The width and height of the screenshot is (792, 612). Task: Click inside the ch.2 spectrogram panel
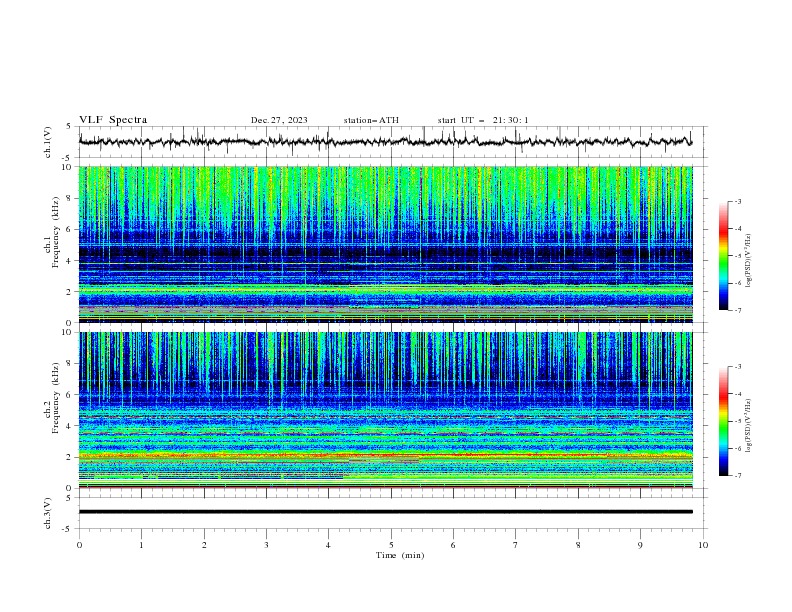coord(385,410)
